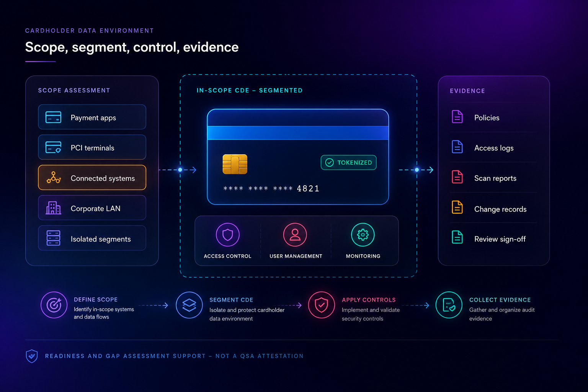588x392 pixels.
Task: Click the Corporate LAN building icon
Action: click(x=53, y=208)
